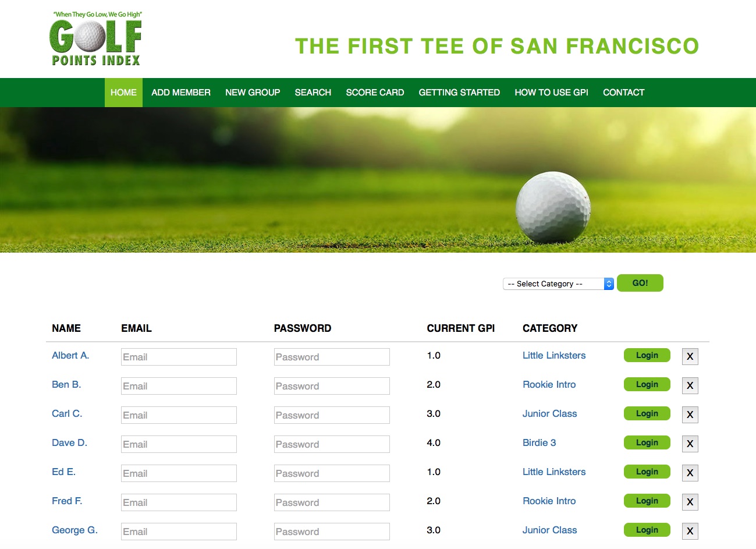
Task: Open Albert A. member link
Action: click(70, 355)
